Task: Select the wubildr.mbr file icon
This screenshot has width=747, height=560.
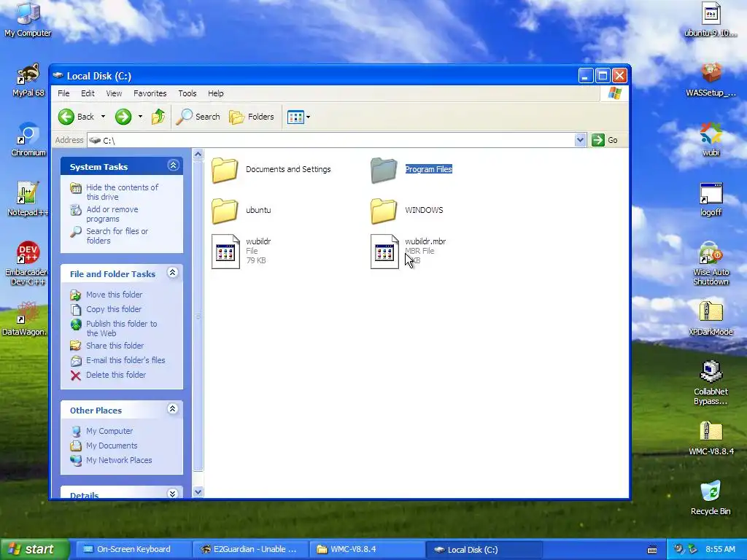Action: pyautogui.click(x=384, y=252)
